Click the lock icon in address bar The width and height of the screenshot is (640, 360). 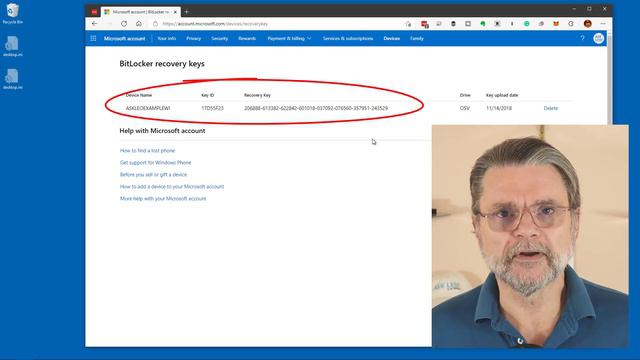click(156, 24)
